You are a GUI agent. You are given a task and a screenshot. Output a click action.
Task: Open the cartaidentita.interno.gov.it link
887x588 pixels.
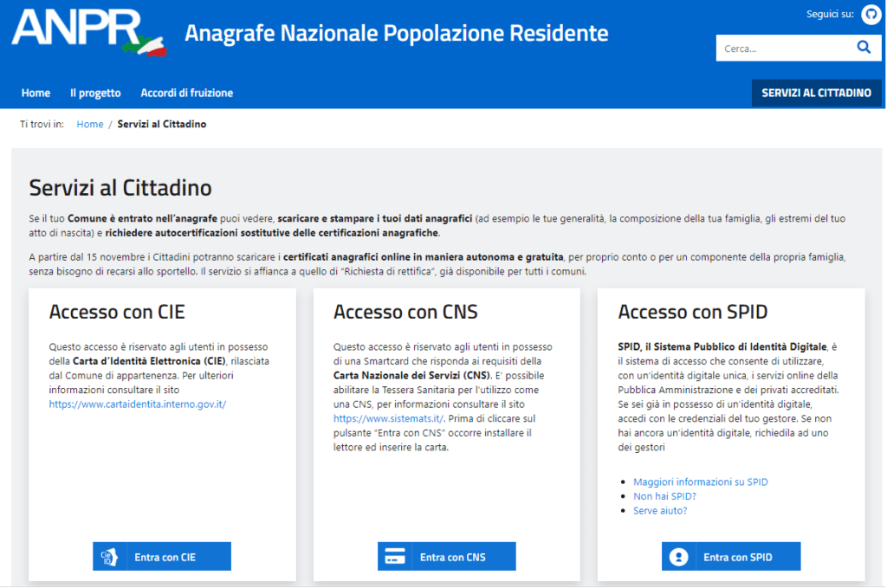coord(137,404)
